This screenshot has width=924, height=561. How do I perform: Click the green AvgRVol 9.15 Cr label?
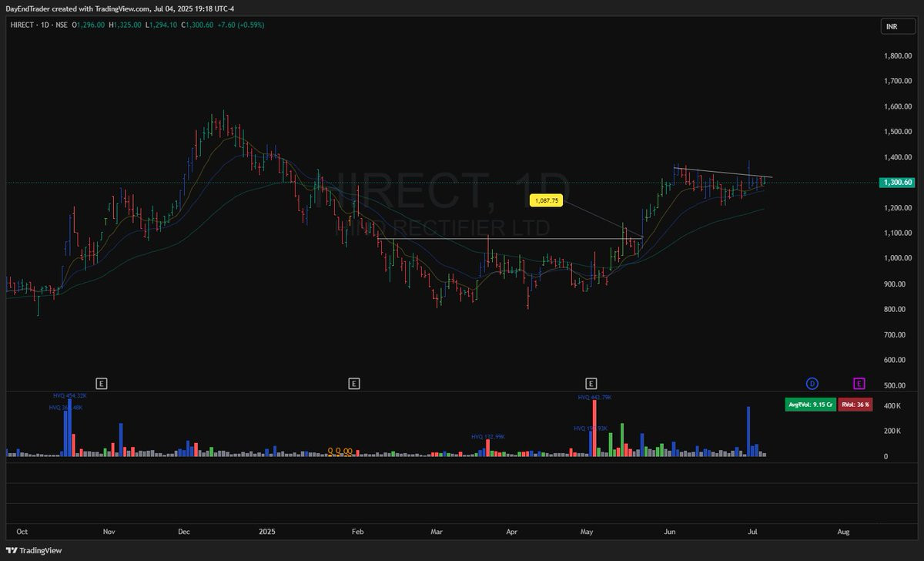(811, 404)
